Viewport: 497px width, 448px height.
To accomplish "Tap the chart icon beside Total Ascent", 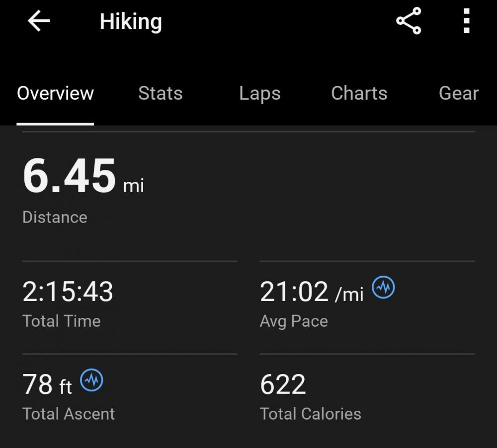I will point(92,380).
